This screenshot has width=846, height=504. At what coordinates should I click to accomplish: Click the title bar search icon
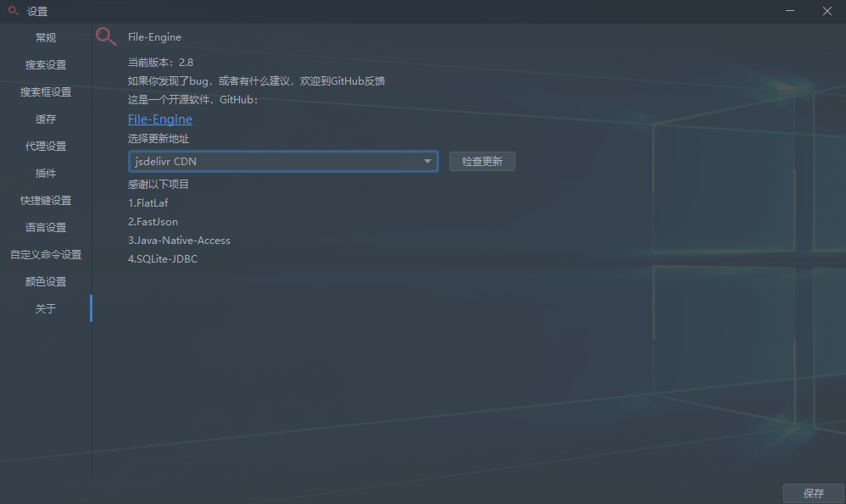tap(13, 11)
